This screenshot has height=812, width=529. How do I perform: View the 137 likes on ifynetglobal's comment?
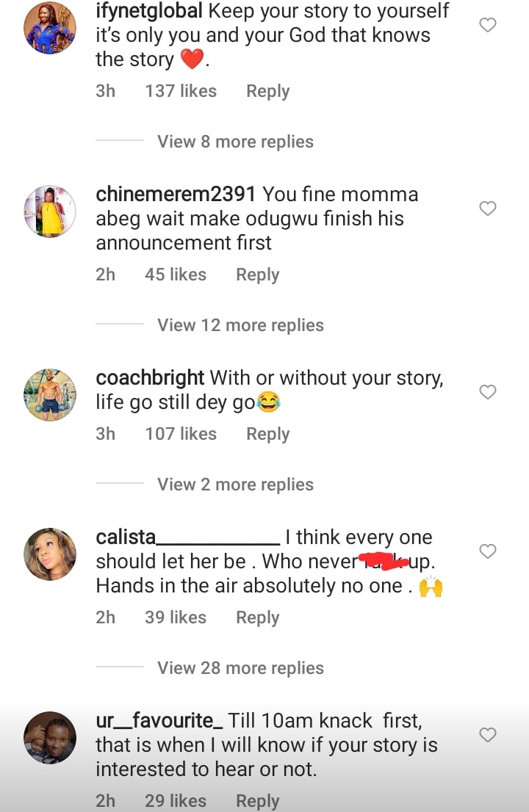(181, 91)
